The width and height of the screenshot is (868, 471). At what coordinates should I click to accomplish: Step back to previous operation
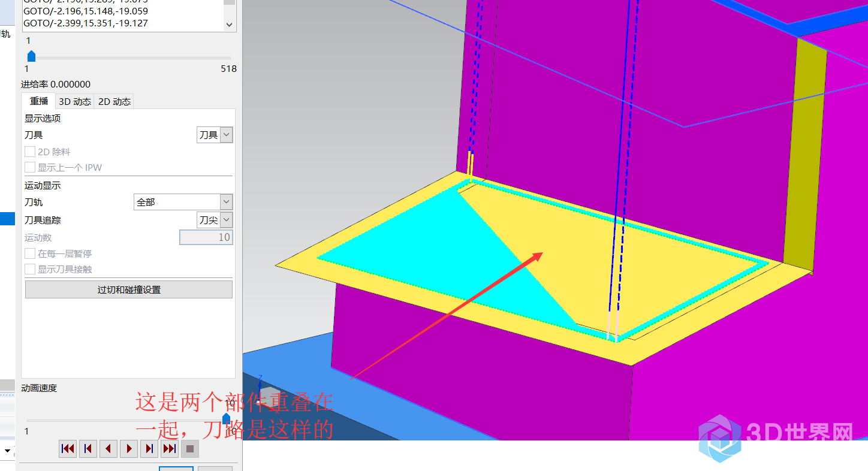point(88,448)
